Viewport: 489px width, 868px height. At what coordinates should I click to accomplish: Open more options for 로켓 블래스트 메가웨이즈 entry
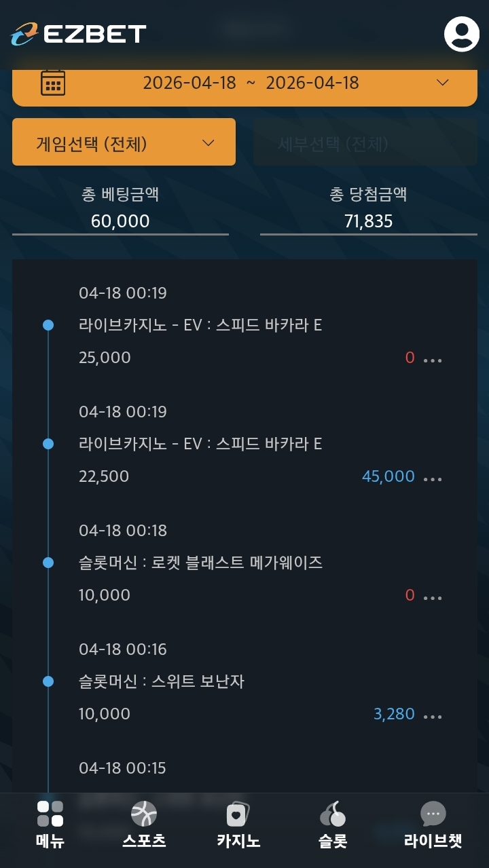[x=433, y=597]
